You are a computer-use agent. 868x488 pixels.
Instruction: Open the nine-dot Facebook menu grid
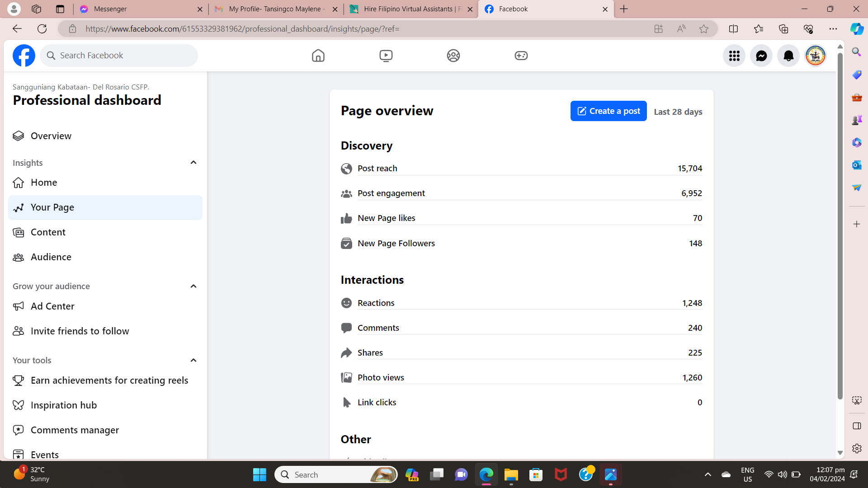click(734, 56)
